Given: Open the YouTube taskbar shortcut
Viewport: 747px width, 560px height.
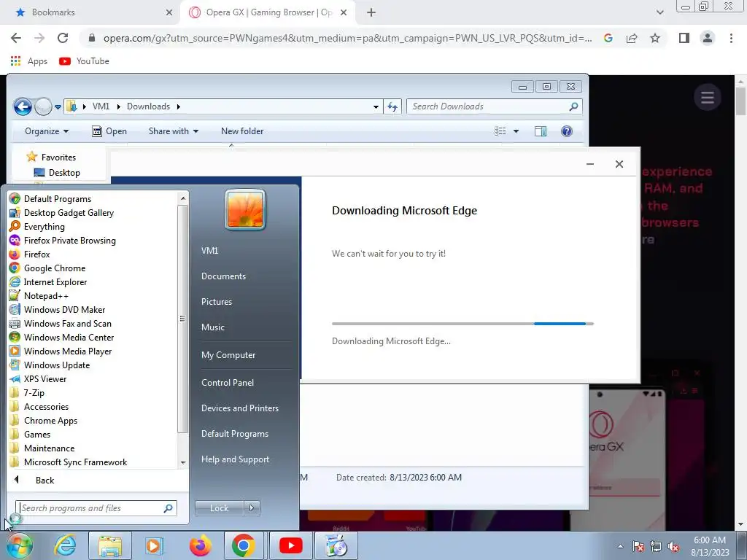Looking at the screenshot, I should coord(290,545).
